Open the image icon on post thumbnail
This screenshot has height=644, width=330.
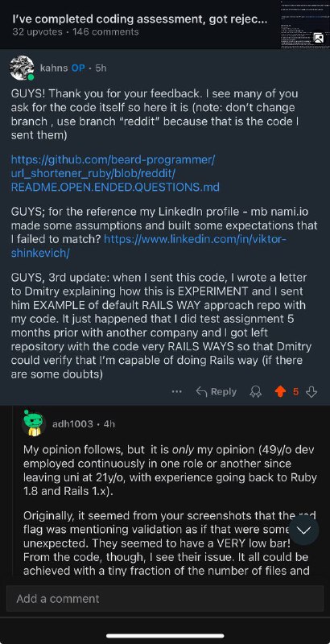[318, 38]
